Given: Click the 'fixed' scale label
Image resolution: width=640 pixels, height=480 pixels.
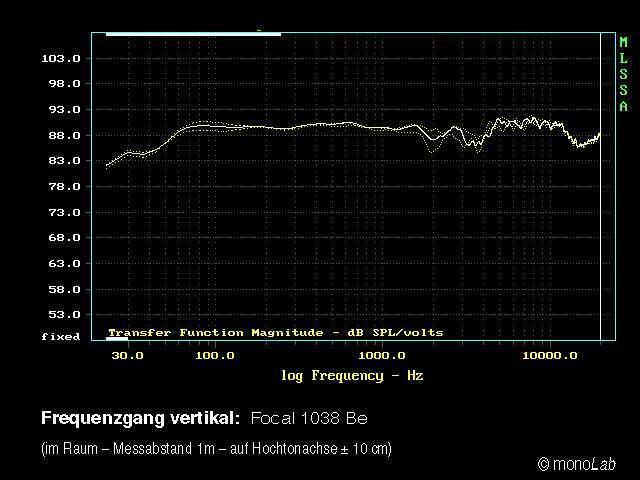Looking at the screenshot, I should (x=60, y=337).
